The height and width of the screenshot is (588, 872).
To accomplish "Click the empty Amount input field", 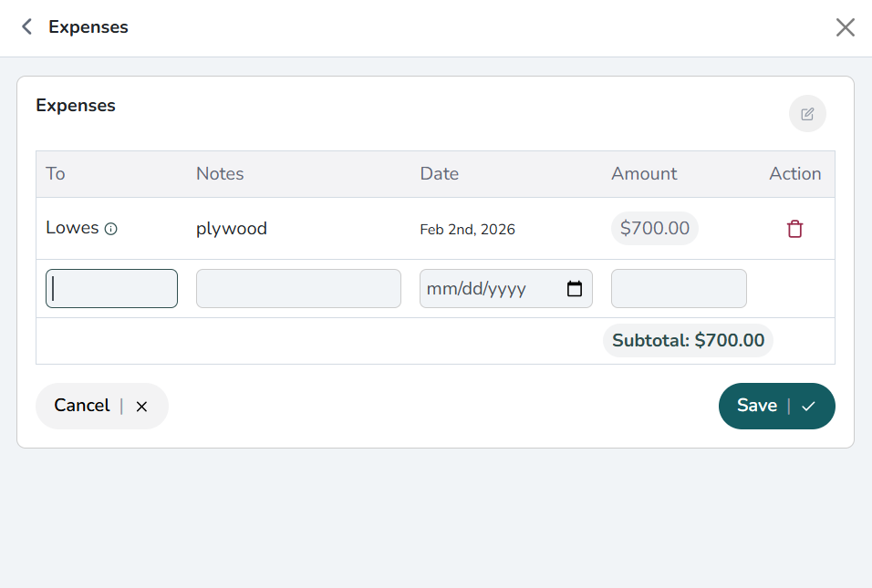I will [679, 288].
